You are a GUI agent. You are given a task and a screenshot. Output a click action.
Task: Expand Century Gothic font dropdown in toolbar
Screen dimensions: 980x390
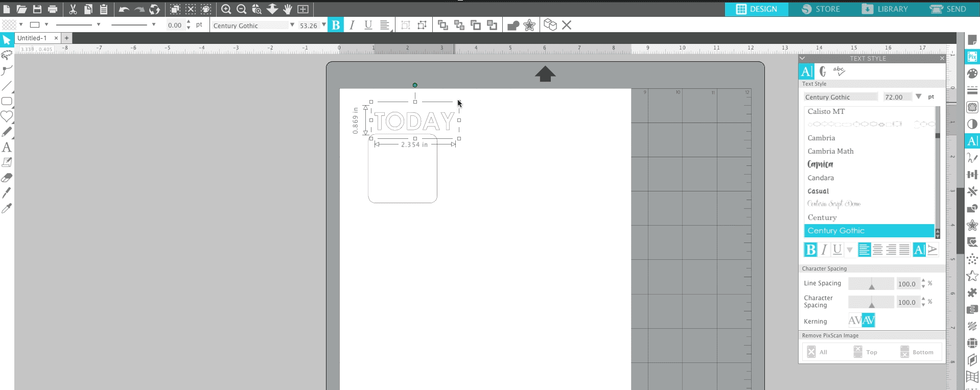pos(292,25)
